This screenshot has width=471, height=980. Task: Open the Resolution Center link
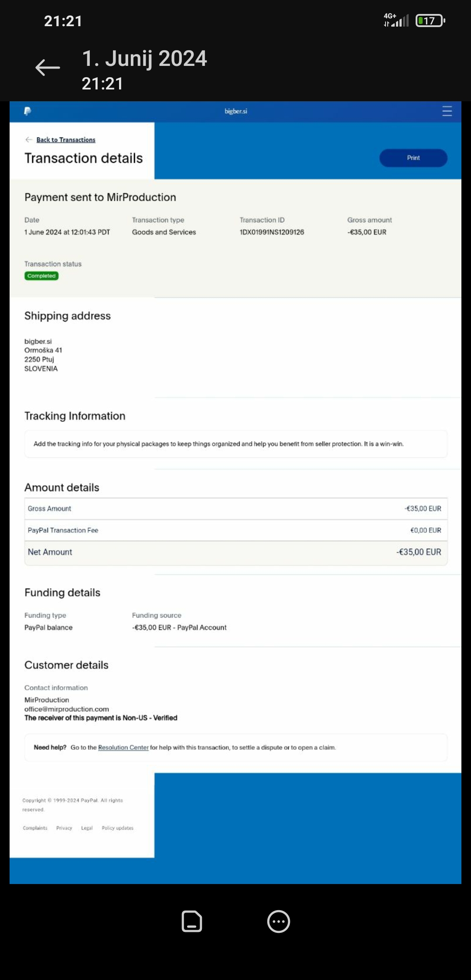[123, 747]
